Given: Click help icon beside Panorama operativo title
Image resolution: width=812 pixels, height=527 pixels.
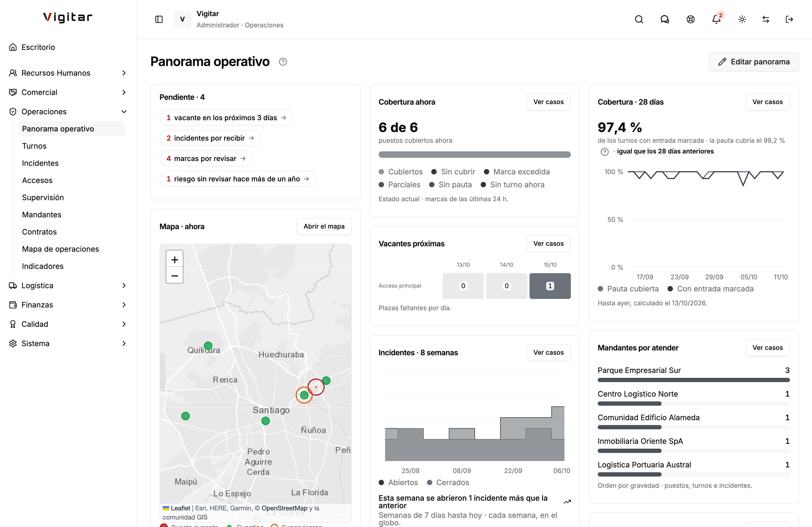Looking at the screenshot, I should [283, 62].
